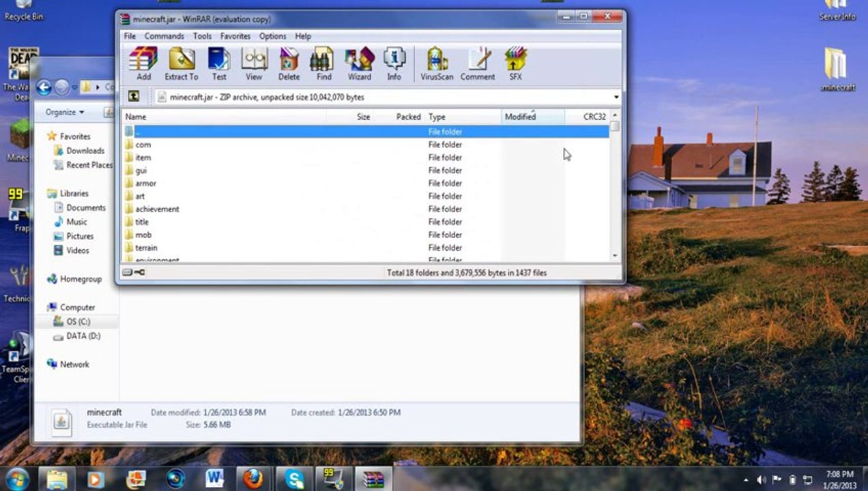Open the Windows Start button
The image size is (868, 491).
(16, 479)
